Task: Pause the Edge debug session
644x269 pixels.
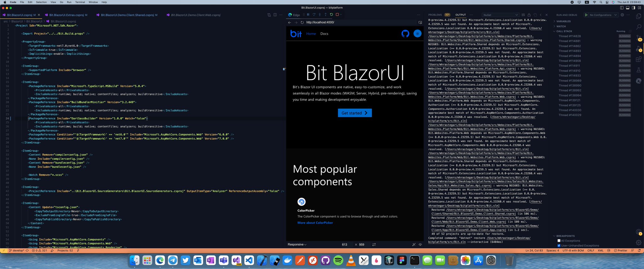Action: (308, 14)
